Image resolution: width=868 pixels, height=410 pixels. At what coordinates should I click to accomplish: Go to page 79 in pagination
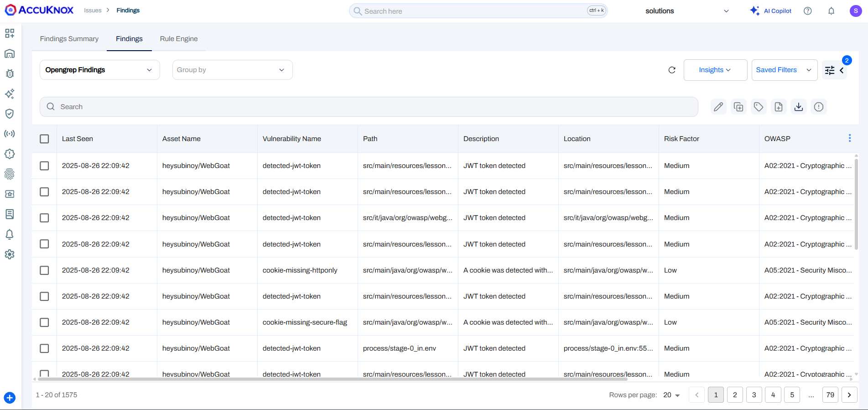coord(830,395)
